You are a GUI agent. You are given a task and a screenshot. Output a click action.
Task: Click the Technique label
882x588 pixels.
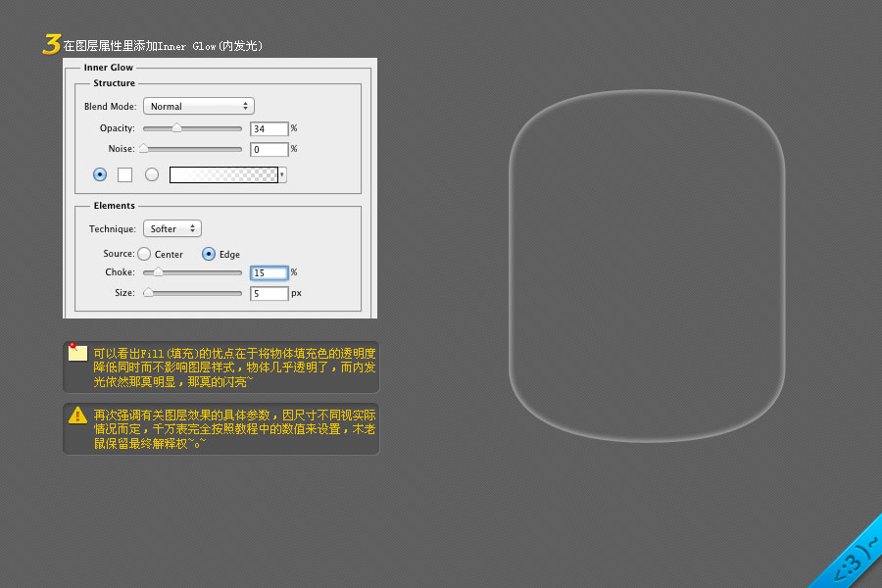[113, 229]
